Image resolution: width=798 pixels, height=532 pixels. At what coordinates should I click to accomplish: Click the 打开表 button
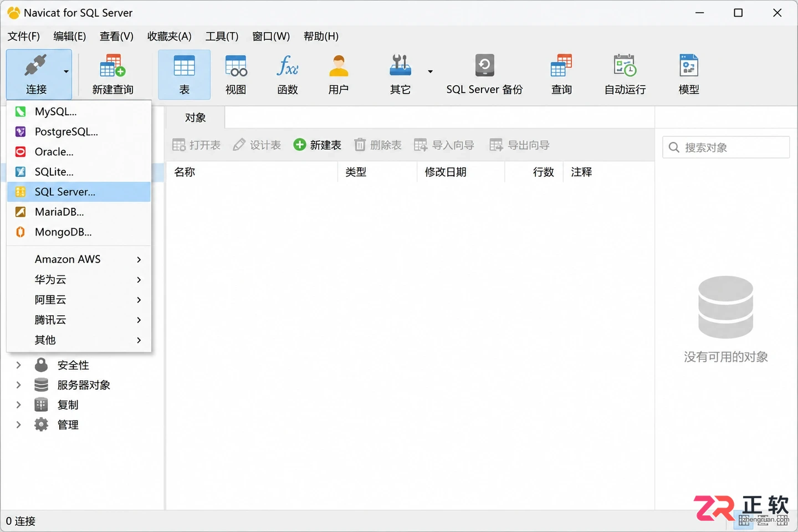196,145
